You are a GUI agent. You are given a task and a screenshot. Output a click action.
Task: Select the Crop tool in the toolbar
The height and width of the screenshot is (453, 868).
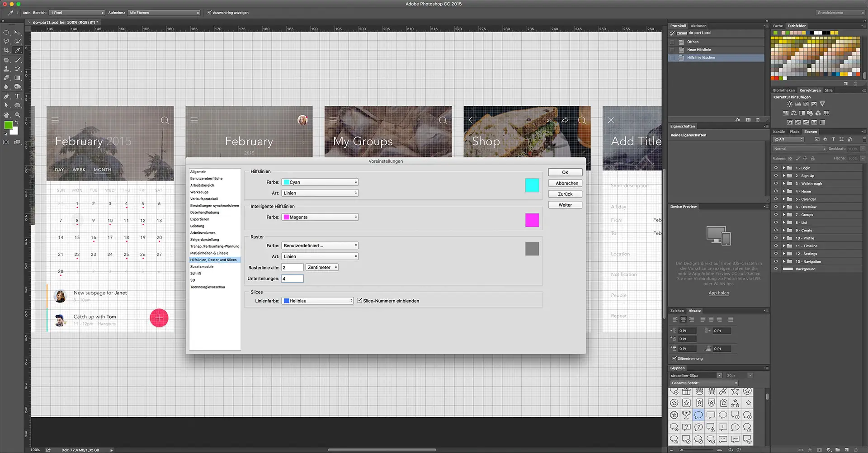tap(6, 50)
